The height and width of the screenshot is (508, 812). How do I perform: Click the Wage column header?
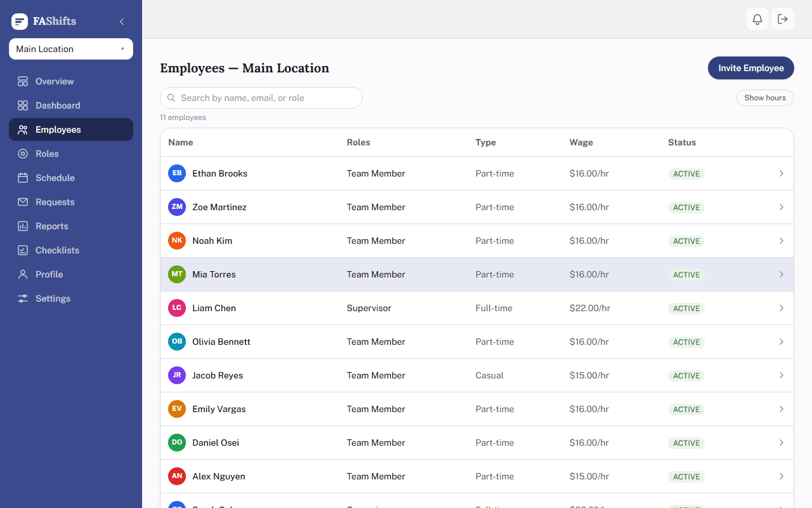tap(581, 142)
